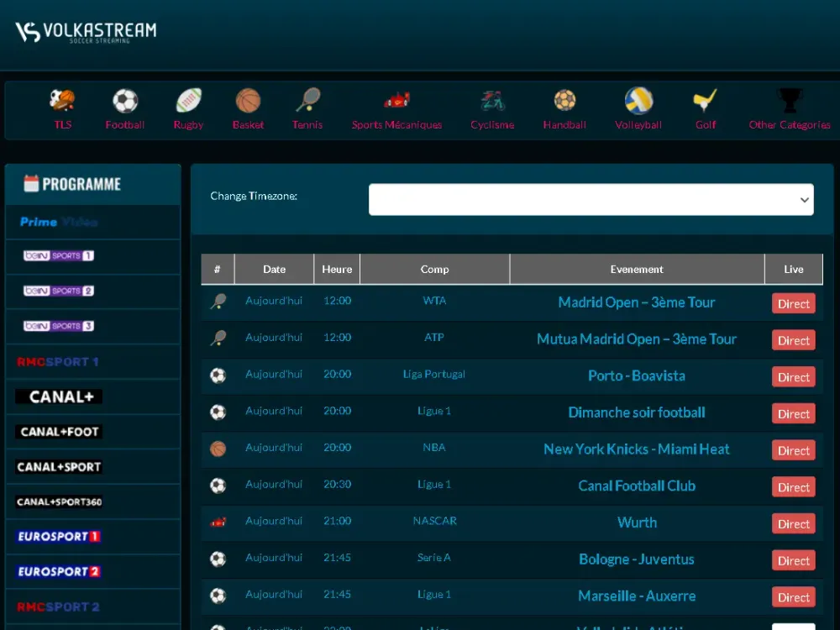Select the Volleyball category icon
840x630 pixels.
(x=638, y=100)
